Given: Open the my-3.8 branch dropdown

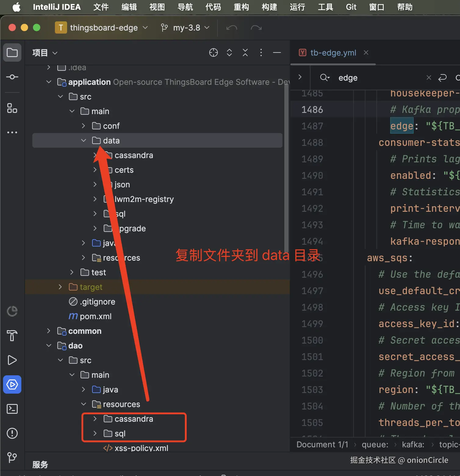Looking at the screenshot, I should (x=185, y=28).
